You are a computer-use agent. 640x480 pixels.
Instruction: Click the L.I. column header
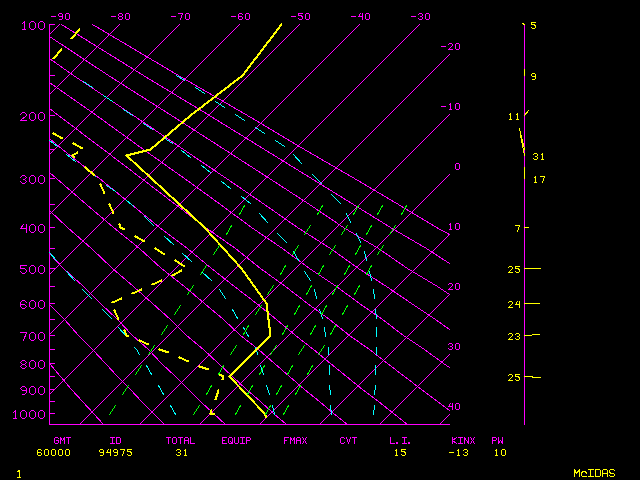(400, 440)
